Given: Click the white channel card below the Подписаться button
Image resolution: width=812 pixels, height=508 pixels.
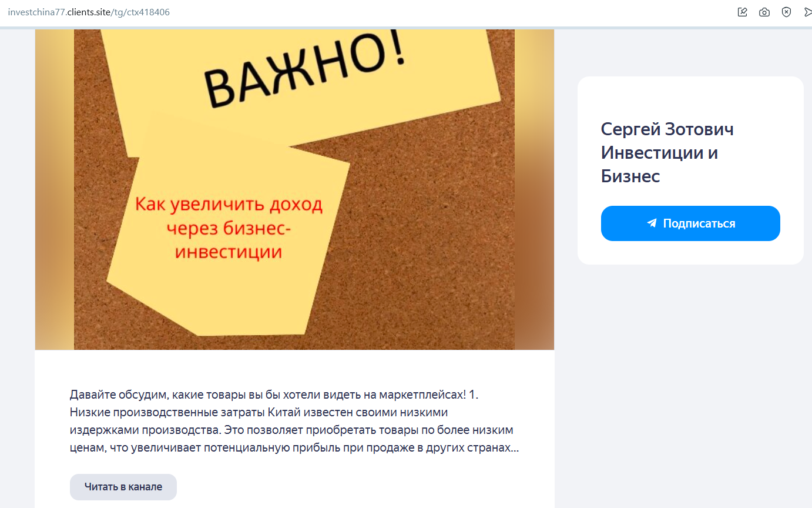Looking at the screenshot, I should [x=690, y=253].
